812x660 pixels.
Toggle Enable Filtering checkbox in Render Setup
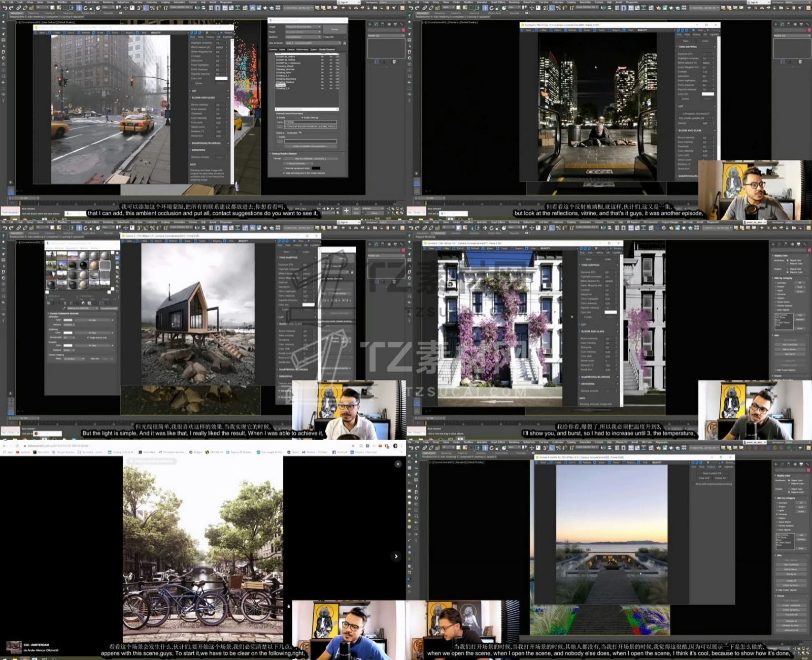pyautogui.click(x=303, y=118)
